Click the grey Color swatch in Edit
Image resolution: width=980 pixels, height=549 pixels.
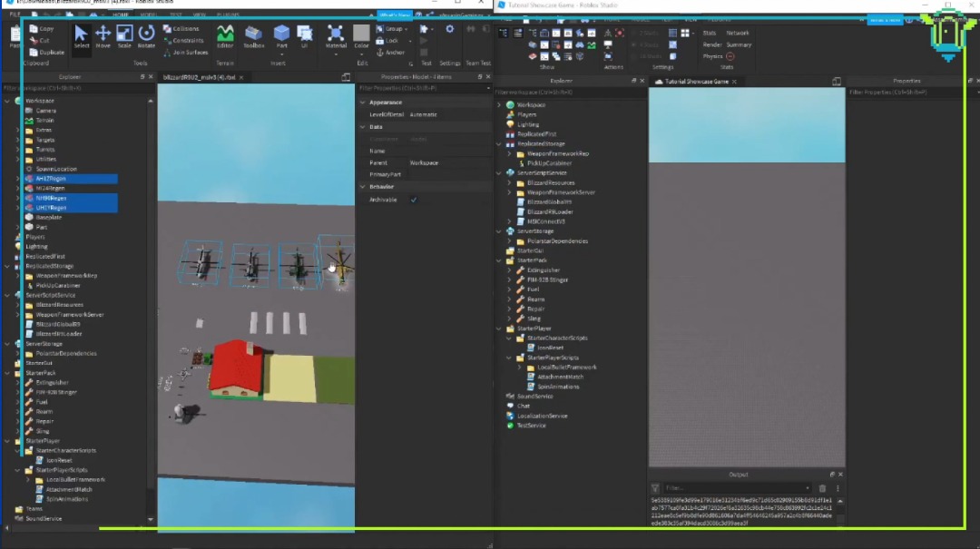tap(361, 33)
